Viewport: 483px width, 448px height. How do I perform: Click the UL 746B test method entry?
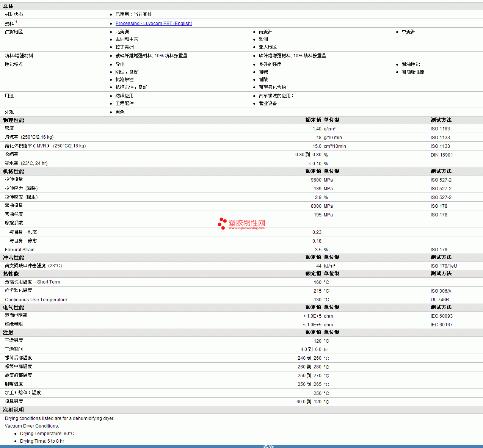(439, 300)
